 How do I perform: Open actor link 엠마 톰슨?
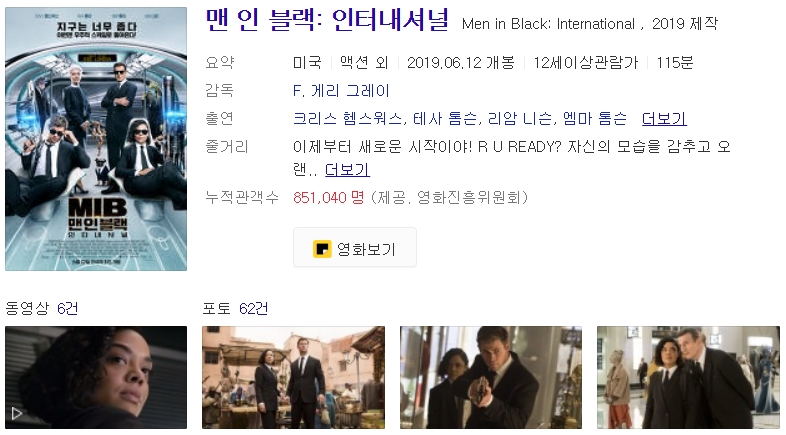[x=595, y=119]
